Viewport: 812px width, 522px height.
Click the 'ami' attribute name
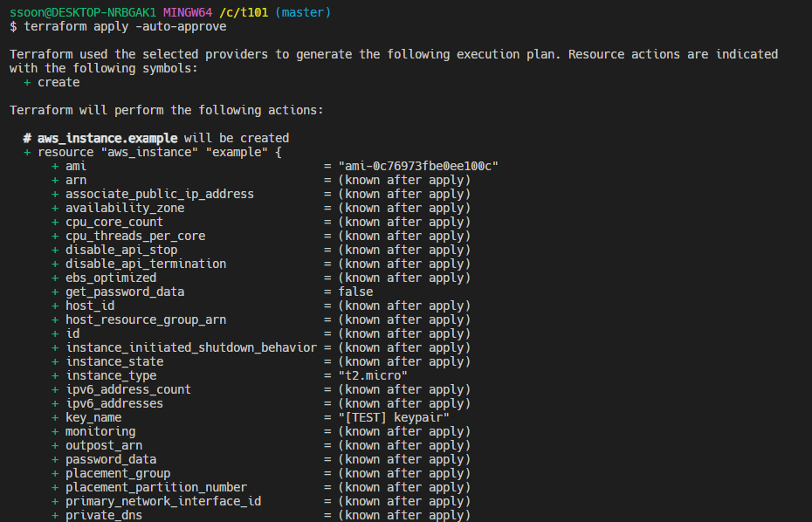pyautogui.click(x=76, y=166)
